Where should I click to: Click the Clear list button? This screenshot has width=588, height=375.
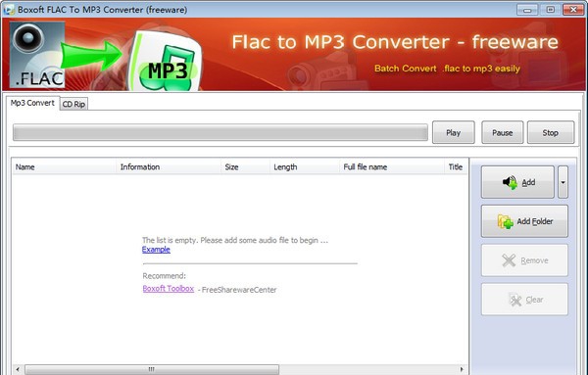click(524, 300)
